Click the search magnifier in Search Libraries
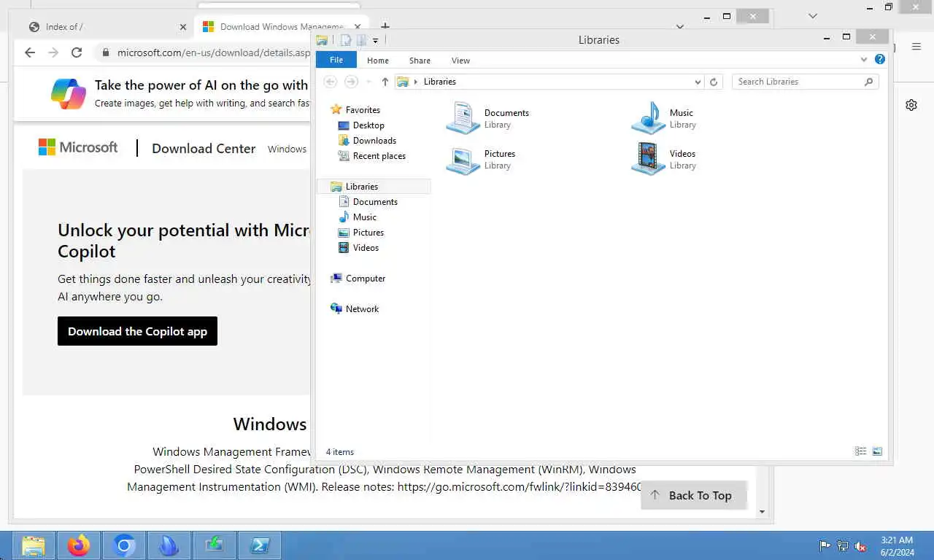The width and height of the screenshot is (934, 560). [868, 82]
